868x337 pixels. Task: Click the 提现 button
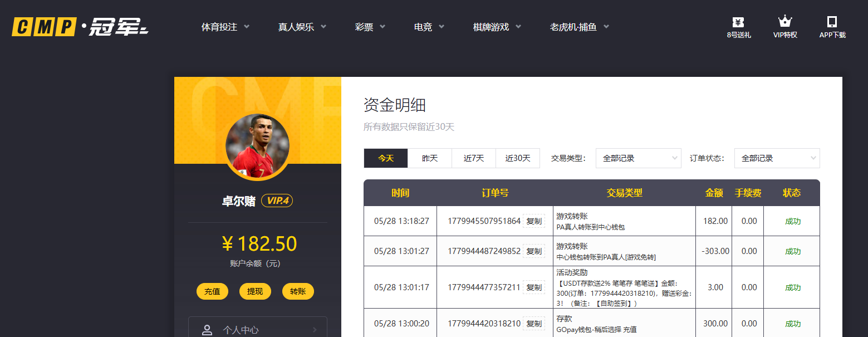click(x=255, y=291)
